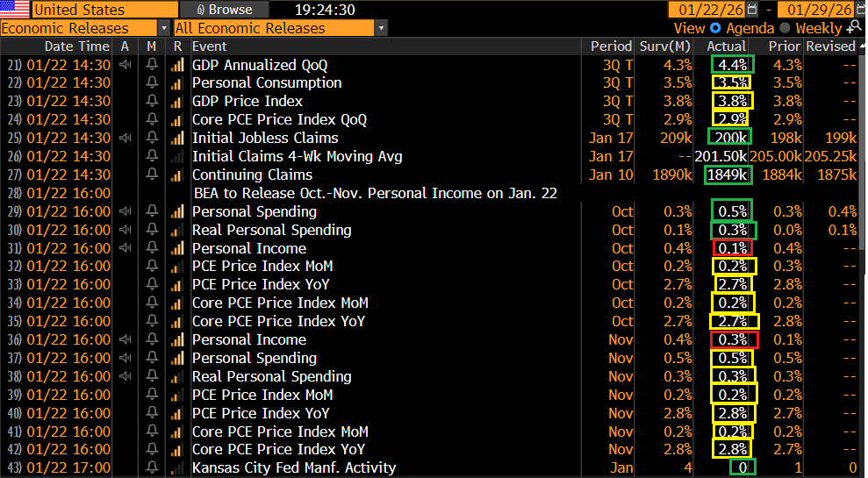868x478 pixels.
Task: Open the Core PCE Price Index QoQ event
Action: pos(279,120)
